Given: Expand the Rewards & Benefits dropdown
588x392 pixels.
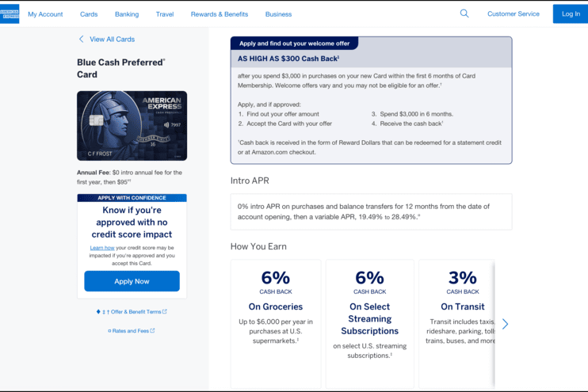Looking at the screenshot, I should click(x=220, y=14).
